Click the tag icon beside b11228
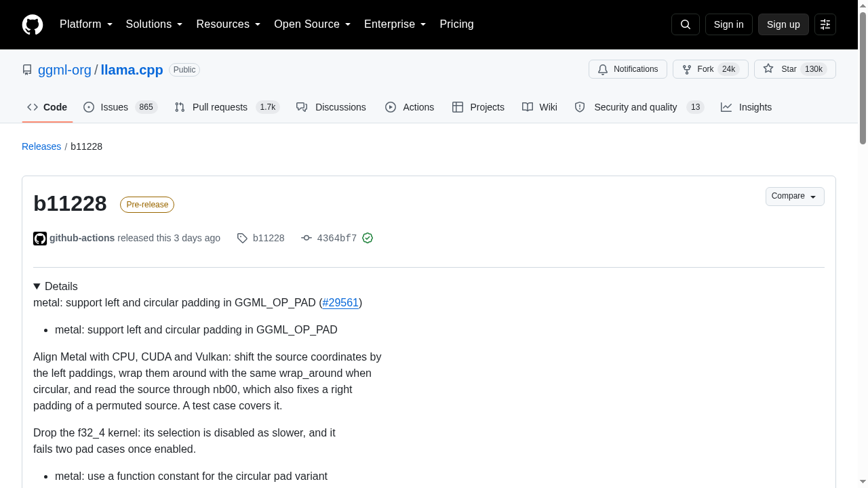Image resolution: width=868 pixels, height=488 pixels. click(x=242, y=238)
